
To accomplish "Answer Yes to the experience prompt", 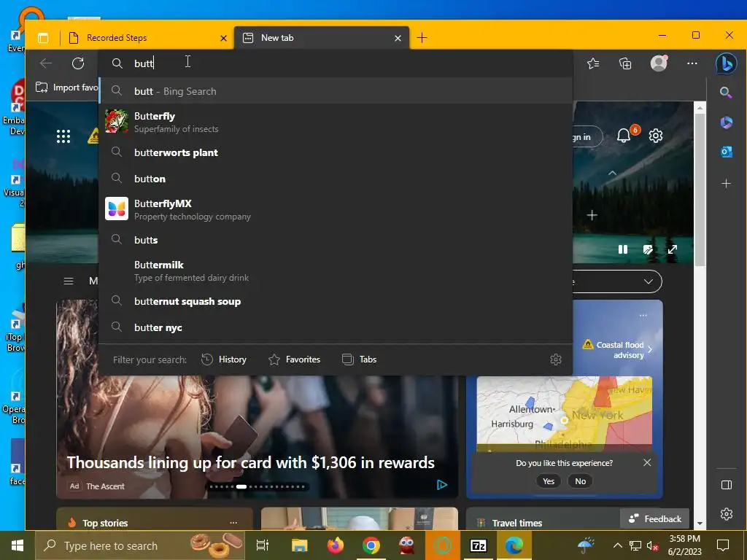I will pos(549,481).
